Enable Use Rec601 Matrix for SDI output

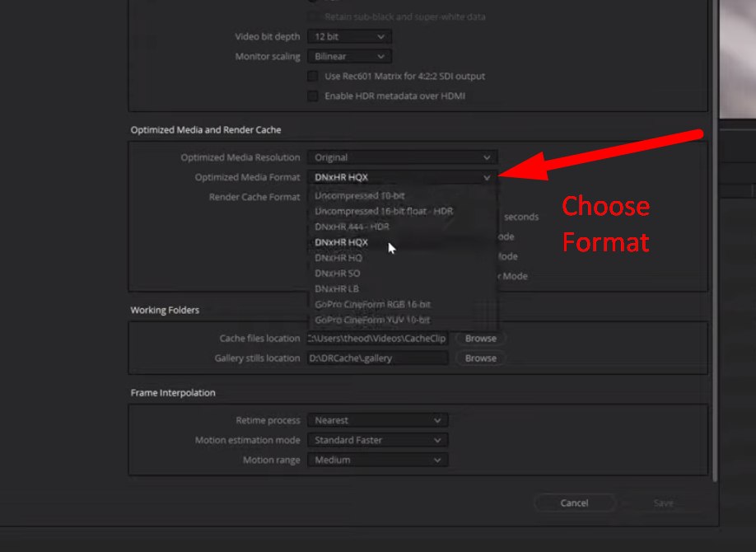pos(312,75)
